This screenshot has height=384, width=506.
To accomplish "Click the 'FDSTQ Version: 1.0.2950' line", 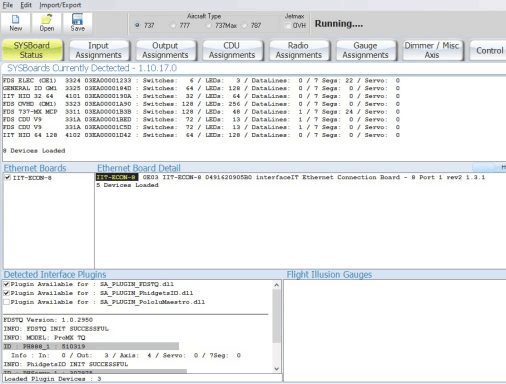I will point(48,320).
